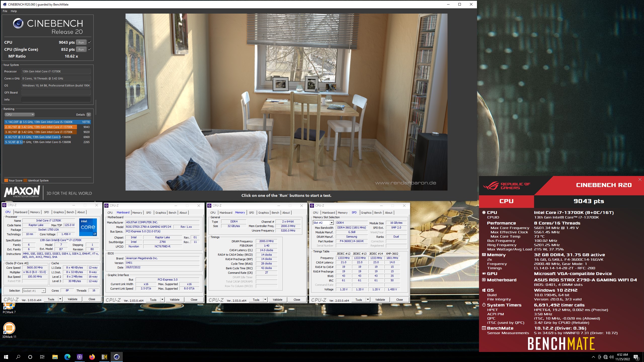The width and height of the screenshot is (644, 362).
Task: Open Tools dropdown arrow in CPU-Z CPU window
Action: click(60, 299)
